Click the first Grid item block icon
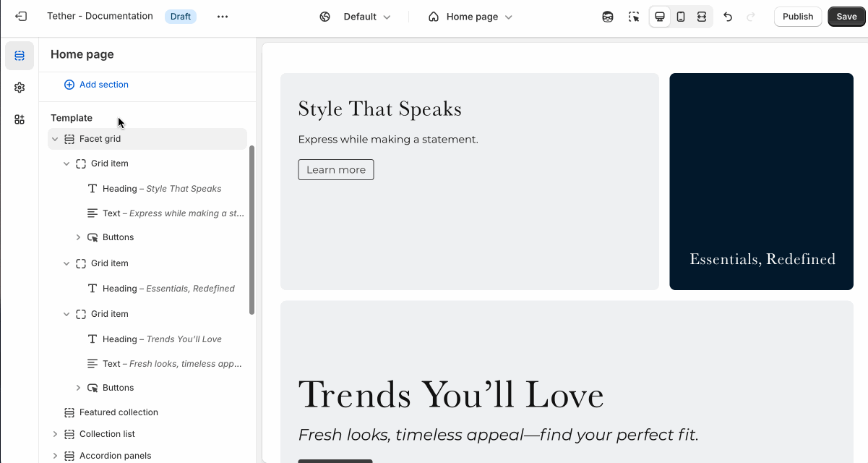 pos(81,163)
